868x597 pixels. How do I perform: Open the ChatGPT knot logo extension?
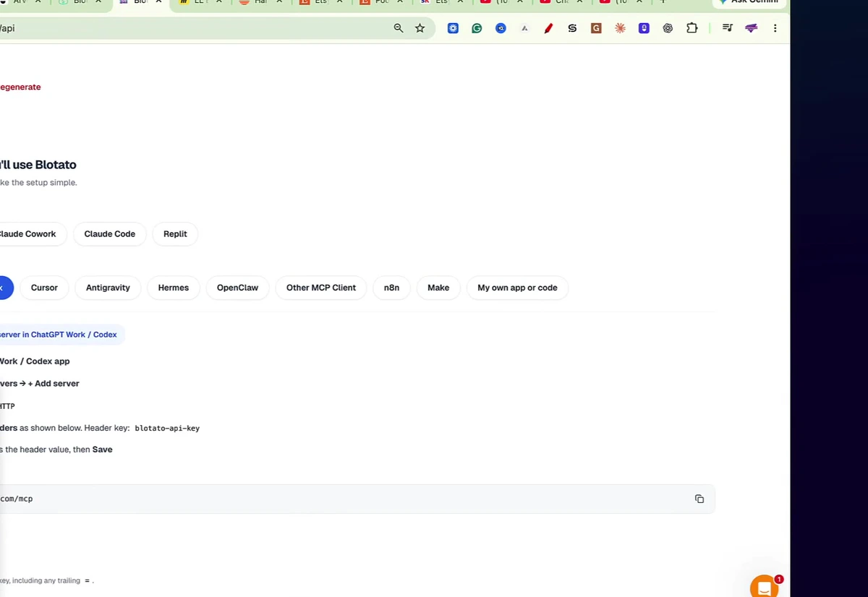click(x=668, y=28)
